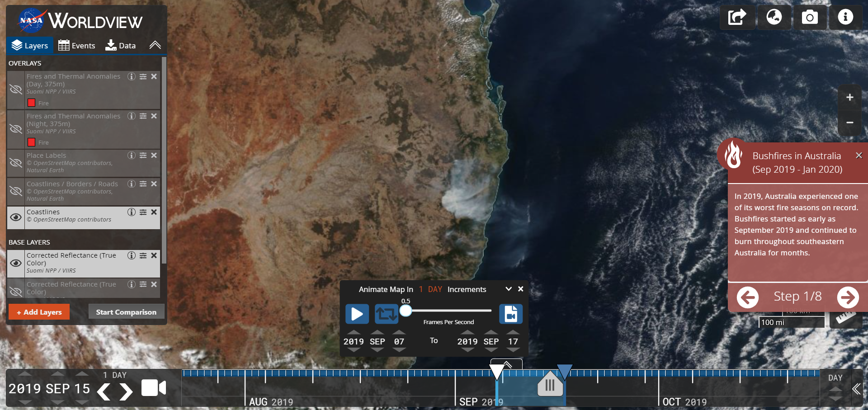Show the last hidden Corrected Reflectance layer
The height and width of the screenshot is (410, 868).
coord(16,292)
